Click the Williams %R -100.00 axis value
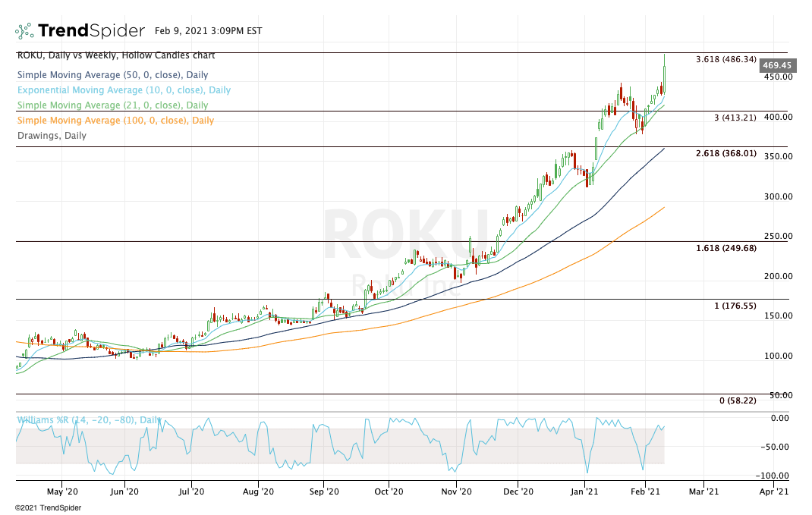 [773, 476]
